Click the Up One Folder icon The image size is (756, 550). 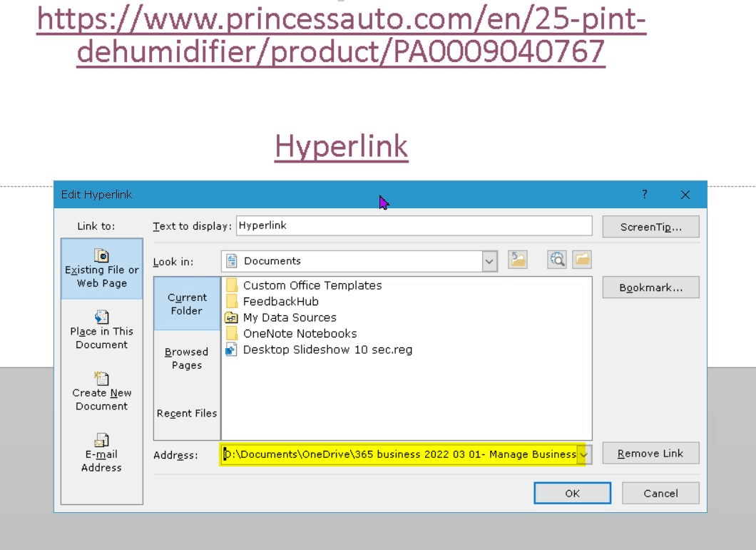(517, 260)
